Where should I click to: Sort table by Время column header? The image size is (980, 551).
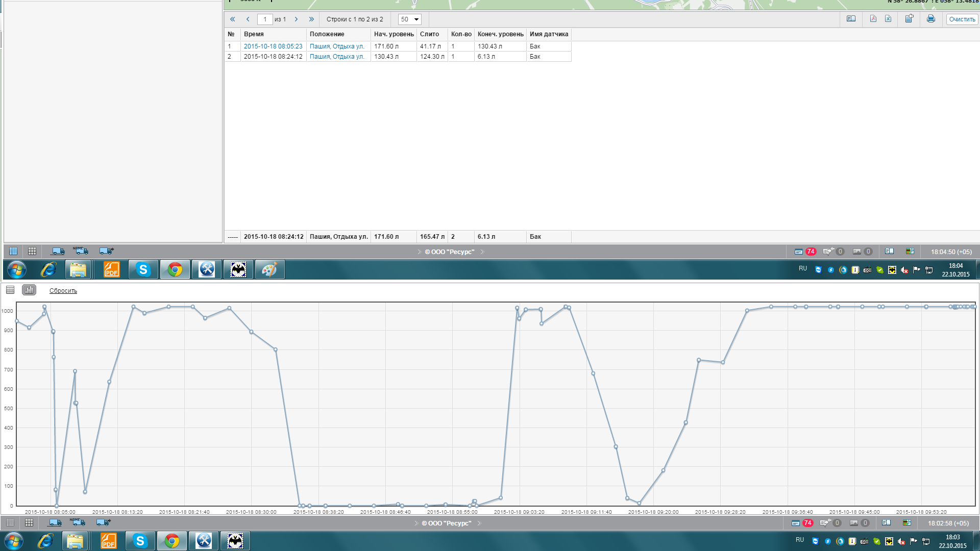coord(254,34)
